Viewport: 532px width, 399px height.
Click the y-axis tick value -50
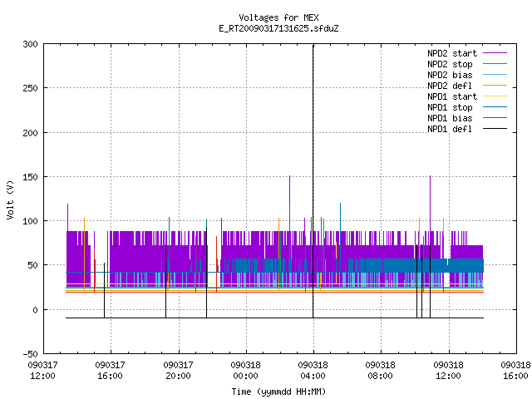click(30, 354)
